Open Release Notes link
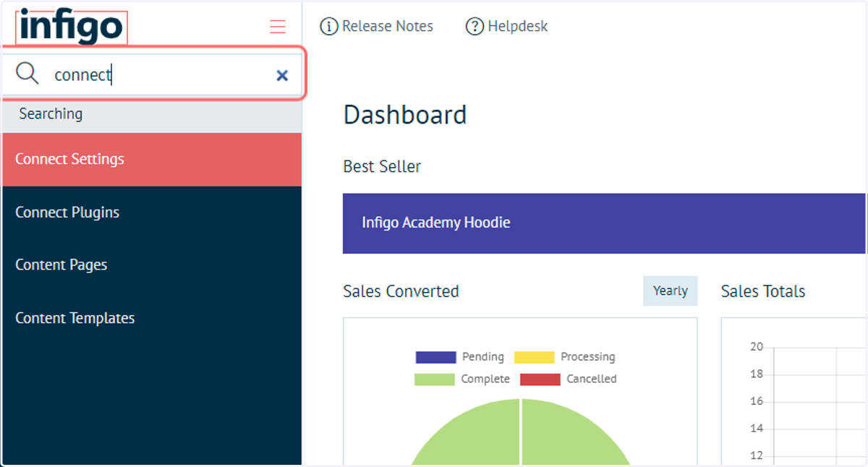The image size is (868, 467). pyautogui.click(x=388, y=27)
